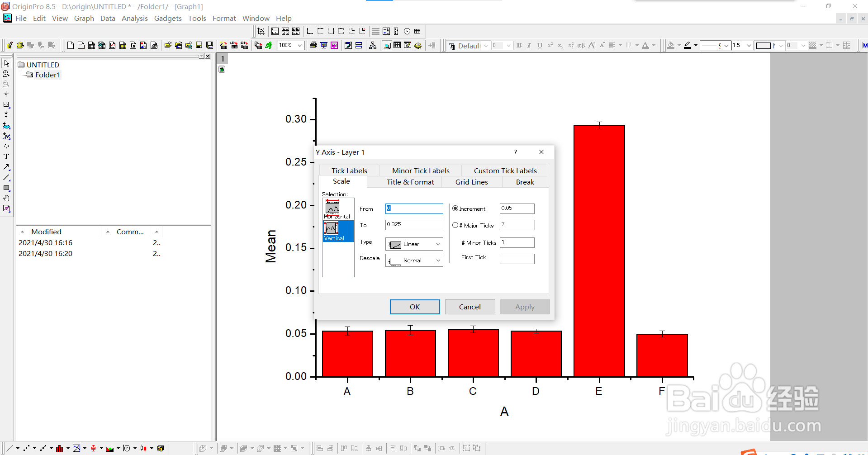Select the Rectangle drawing tool
The image size is (868, 455).
coord(6,188)
